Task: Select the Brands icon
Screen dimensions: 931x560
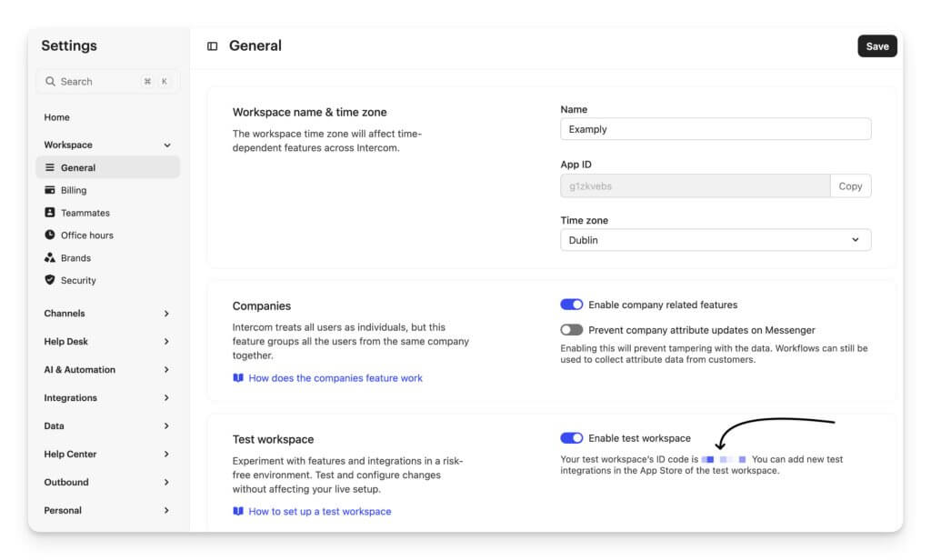Action: [50, 257]
